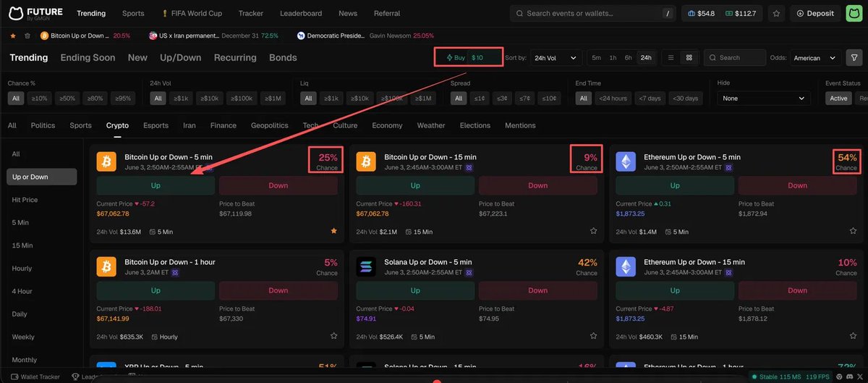Select ≥$1M 24h Vol filter

click(x=273, y=98)
